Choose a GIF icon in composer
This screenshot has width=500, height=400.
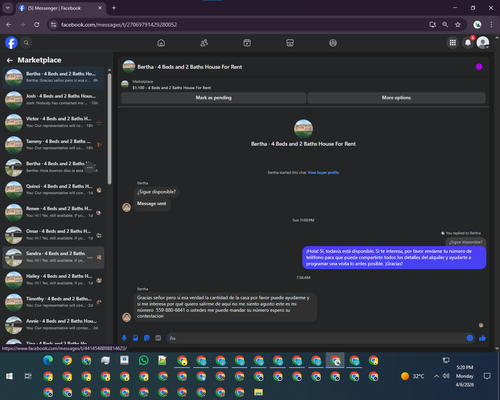point(158,338)
